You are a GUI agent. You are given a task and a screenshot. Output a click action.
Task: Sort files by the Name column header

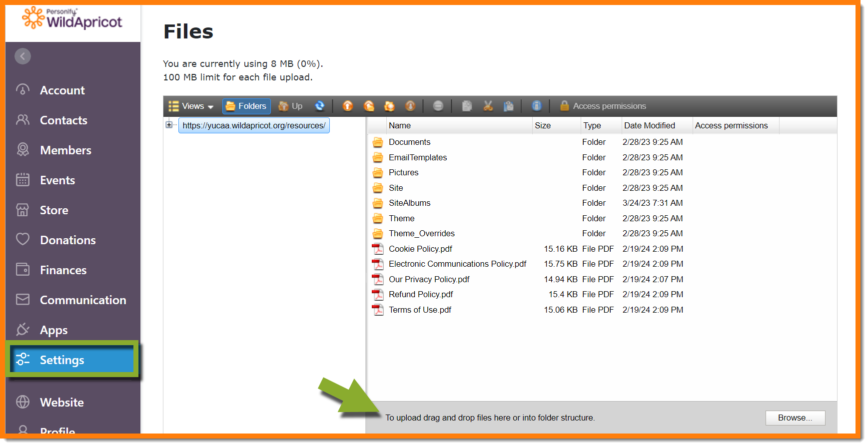click(400, 126)
